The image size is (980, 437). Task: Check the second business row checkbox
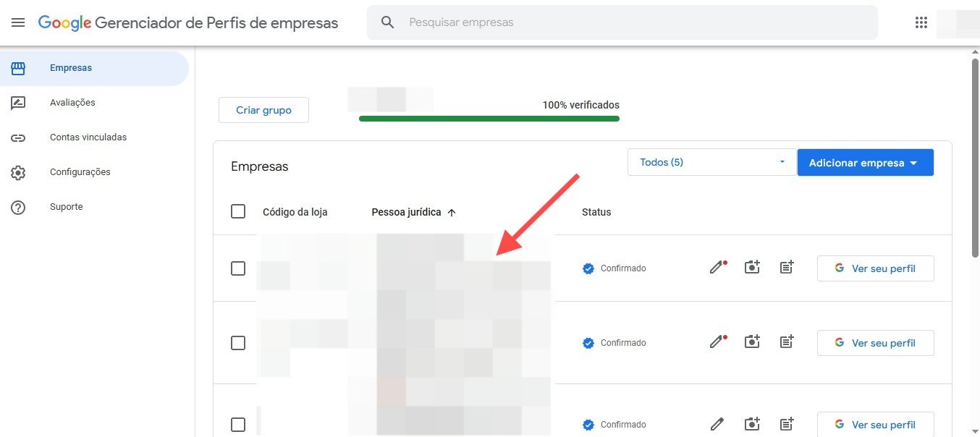(238, 342)
